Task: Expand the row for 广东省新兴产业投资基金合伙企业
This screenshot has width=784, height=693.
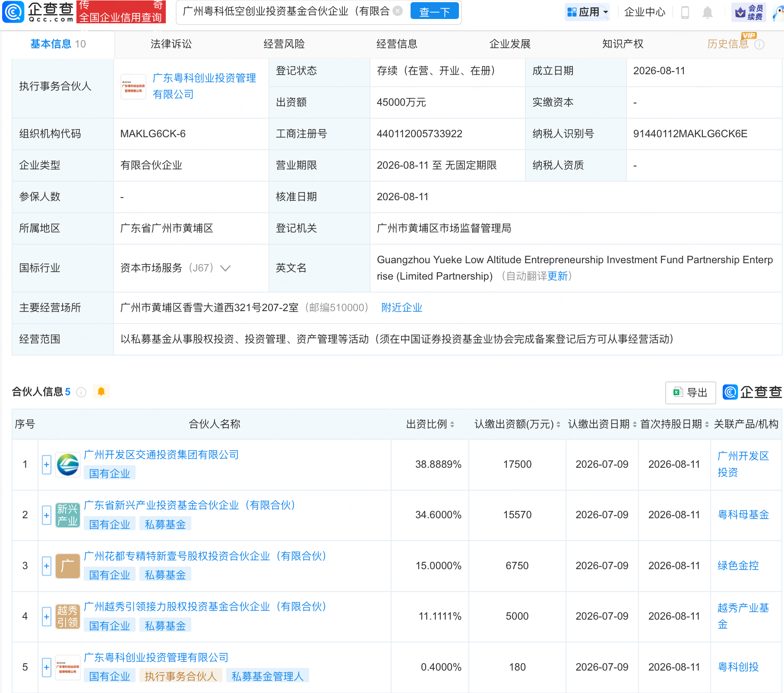Action: click(x=47, y=515)
